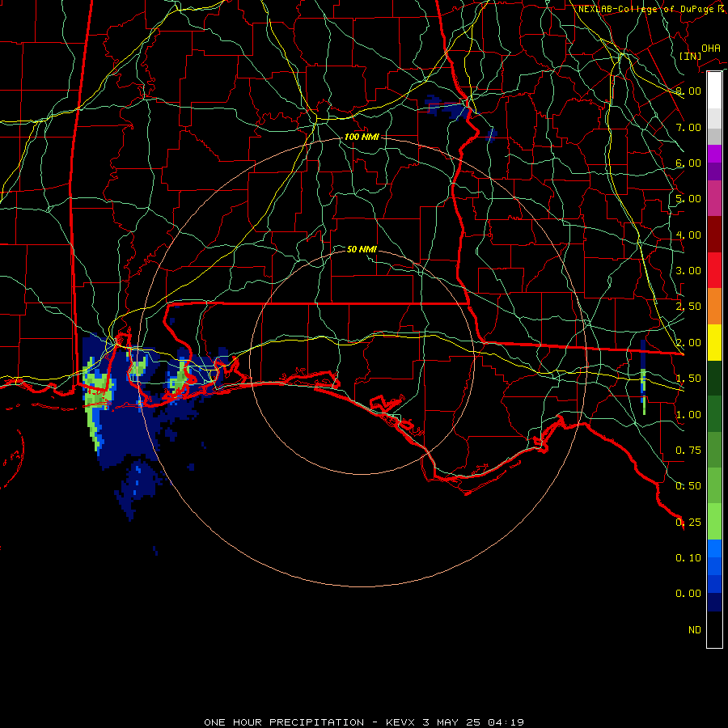The image size is (728, 728).
Task: Pick the pink swatch between 6.00 and 5.00
Action: point(714,198)
